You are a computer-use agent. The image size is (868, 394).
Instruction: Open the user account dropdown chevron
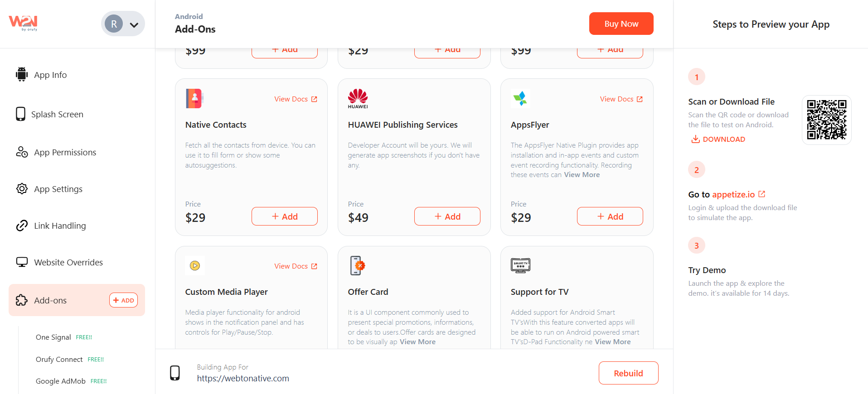click(134, 24)
